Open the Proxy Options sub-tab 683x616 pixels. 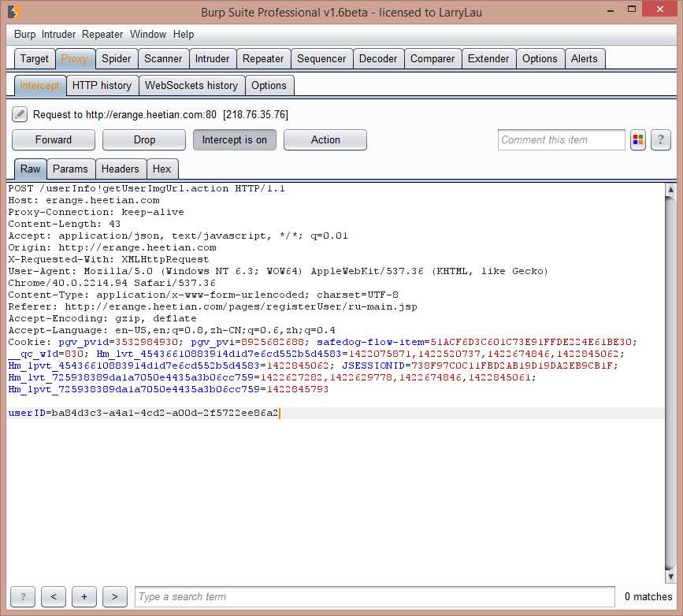269,85
